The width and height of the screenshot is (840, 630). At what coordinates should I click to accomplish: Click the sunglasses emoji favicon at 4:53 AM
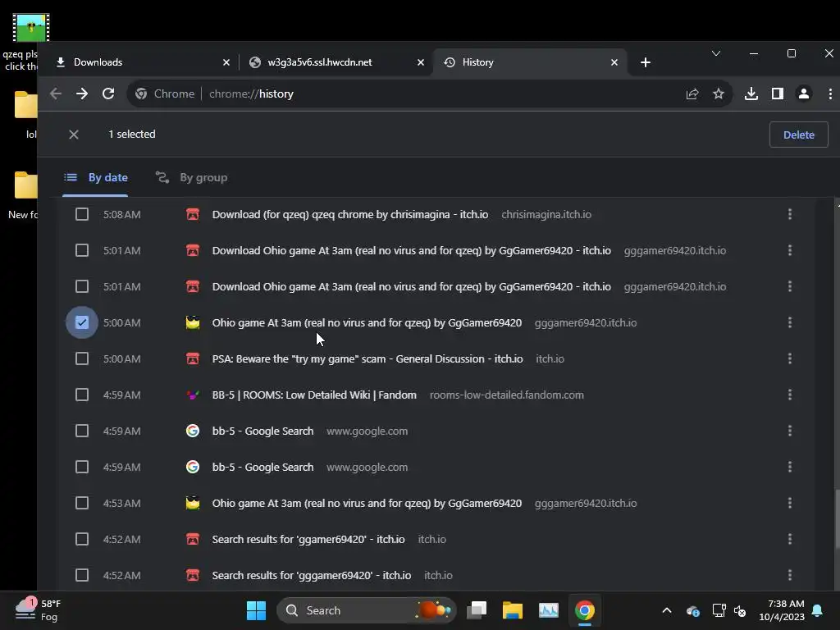point(192,503)
